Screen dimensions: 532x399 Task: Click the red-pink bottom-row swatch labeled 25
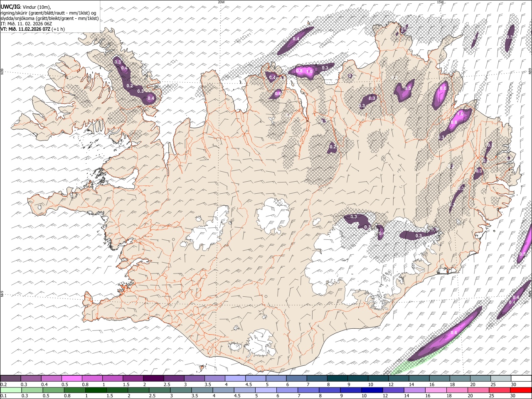499,390
